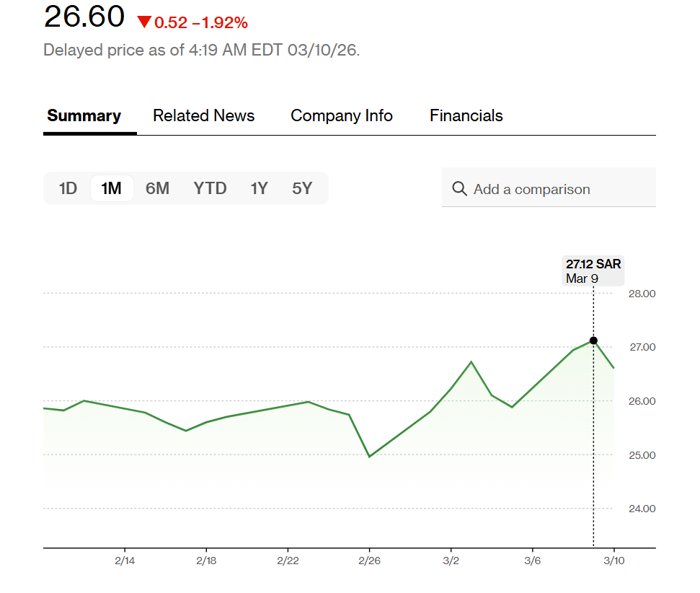This screenshot has height=593, width=700.
Task: Click the magnifying glass search icon
Action: tap(459, 189)
